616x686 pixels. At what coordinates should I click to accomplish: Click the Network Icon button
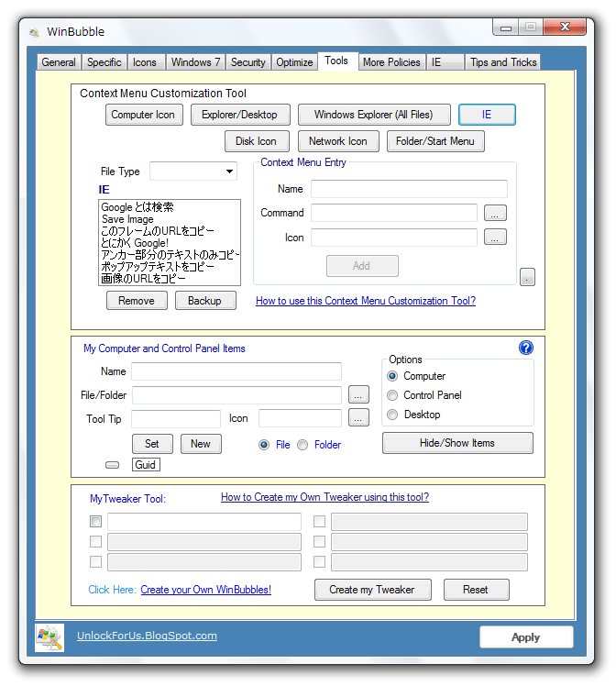pos(338,141)
